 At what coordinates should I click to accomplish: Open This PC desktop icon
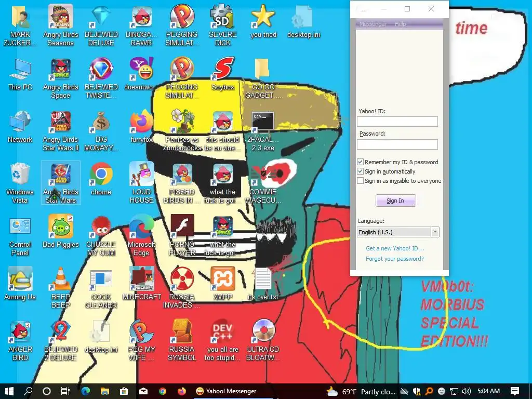point(20,74)
